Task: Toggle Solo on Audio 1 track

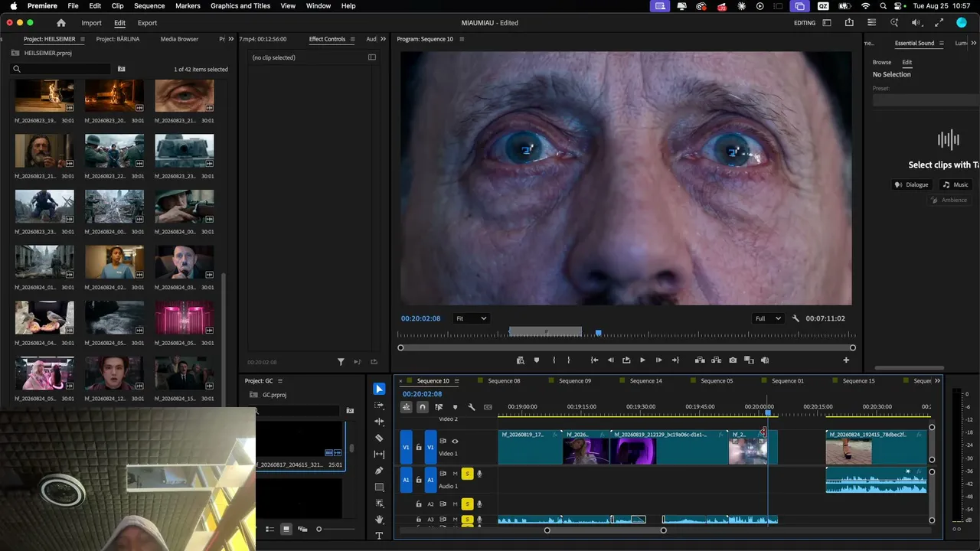Action: (467, 474)
